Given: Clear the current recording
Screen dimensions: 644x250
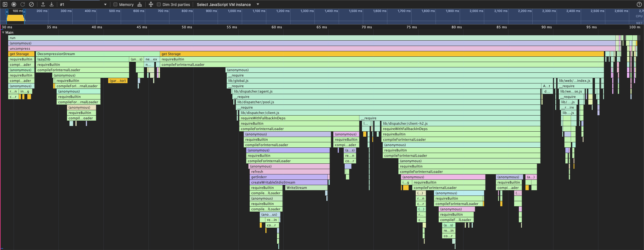Looking at the screenshot, I should point(31,4).
